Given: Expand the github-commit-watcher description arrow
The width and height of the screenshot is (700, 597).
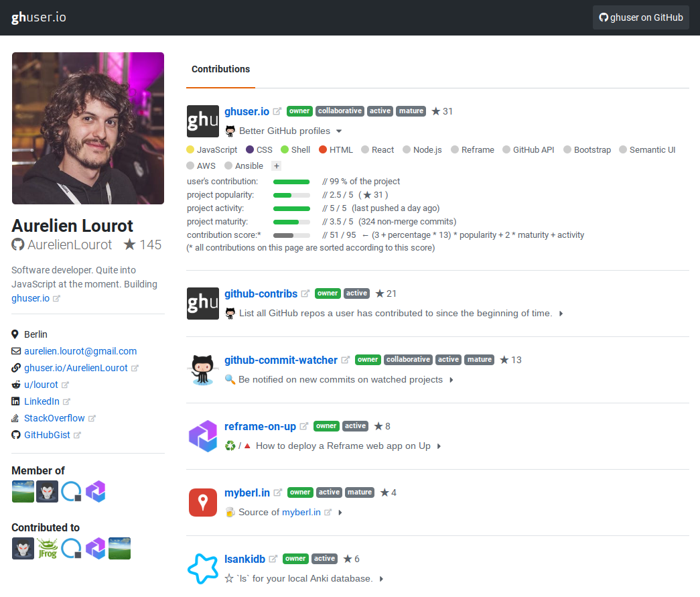Looking at the screenshot, I should point(451,380).
